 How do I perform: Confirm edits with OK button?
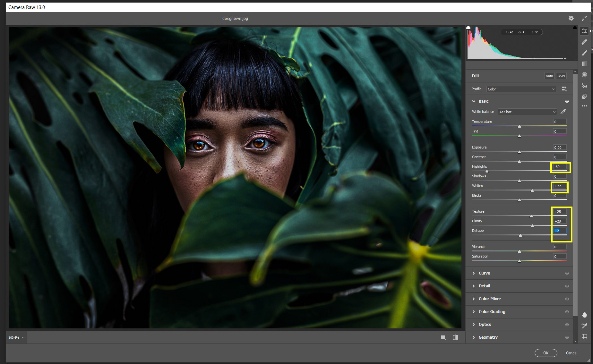pyautogui.click(x=546, y=353)
